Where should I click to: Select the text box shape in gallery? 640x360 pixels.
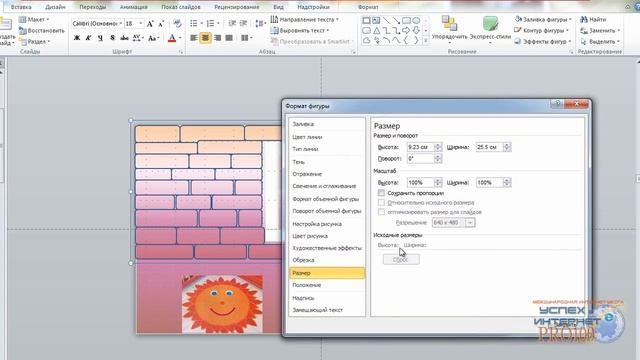point(376,20)
